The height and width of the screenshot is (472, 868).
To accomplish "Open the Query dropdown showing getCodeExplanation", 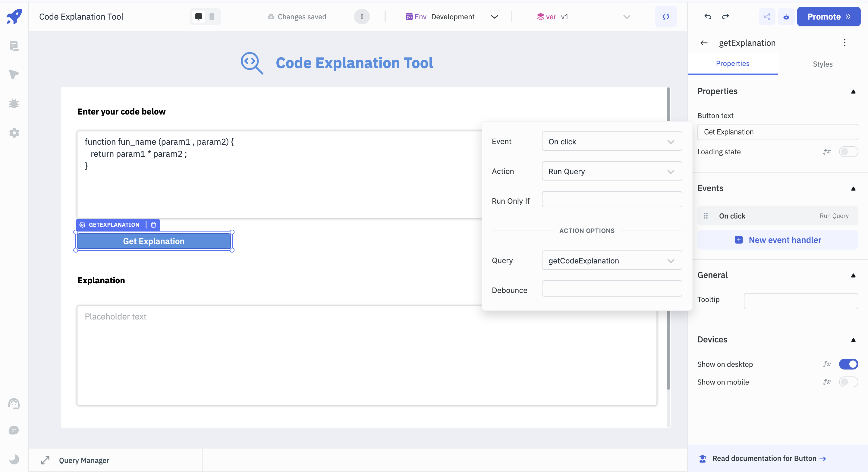I will point(611,260).
